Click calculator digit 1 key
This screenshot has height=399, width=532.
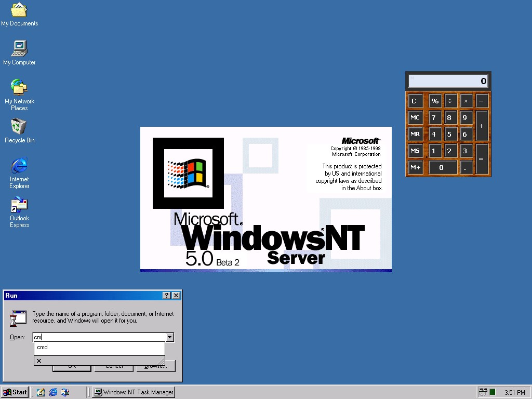435,151
